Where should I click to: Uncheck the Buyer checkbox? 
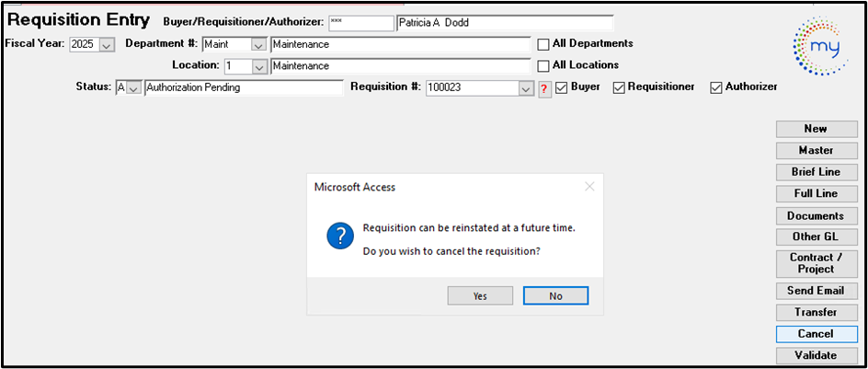561,87
